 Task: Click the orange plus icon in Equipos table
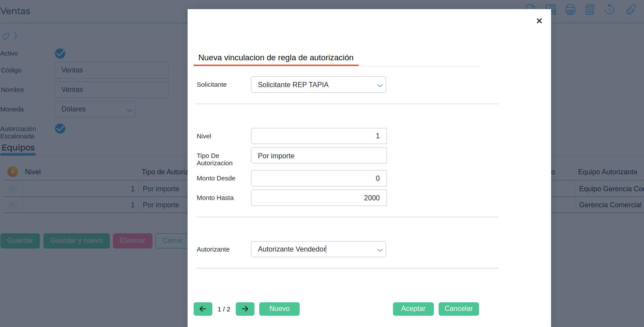pyautogui.click(x=13, y=172)
